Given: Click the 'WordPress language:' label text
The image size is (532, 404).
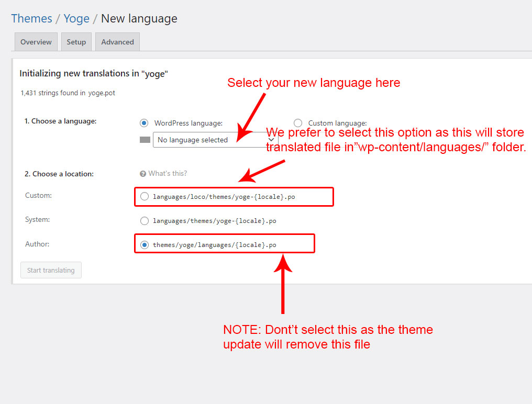Looking at the screenshot, I should [x=189, y=124].
